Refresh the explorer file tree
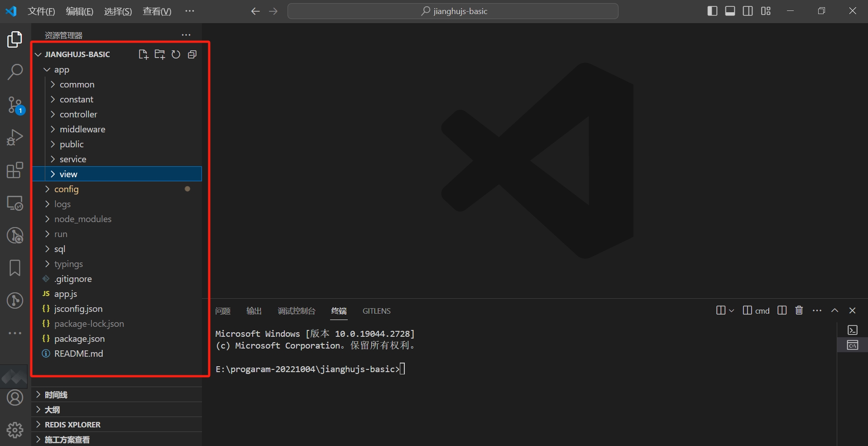868x446 pixels. tap(176, 54)
